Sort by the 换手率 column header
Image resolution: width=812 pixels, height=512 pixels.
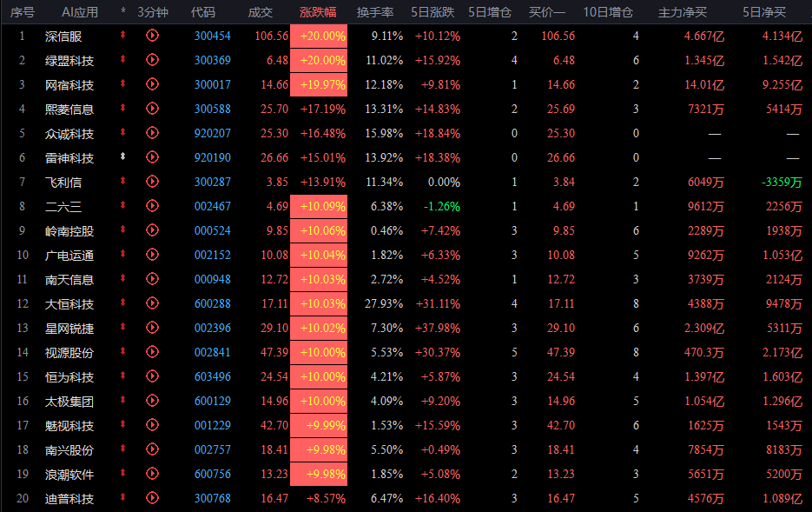tap(375, 12)
